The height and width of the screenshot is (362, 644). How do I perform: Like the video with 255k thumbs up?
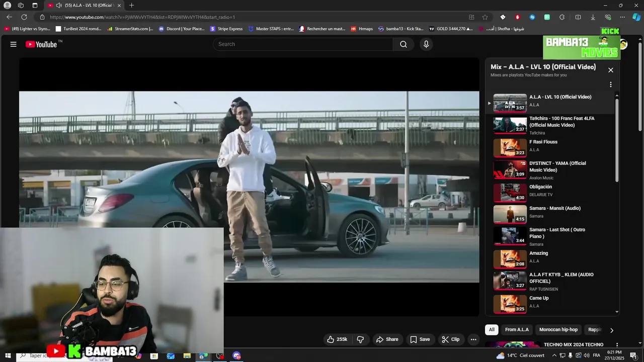[337, 339]
